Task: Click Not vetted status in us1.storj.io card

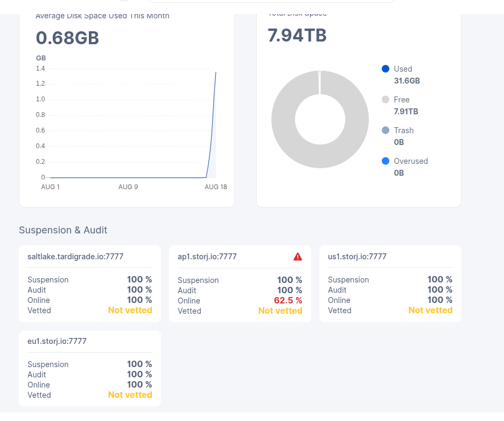Action: coord(430,310)
